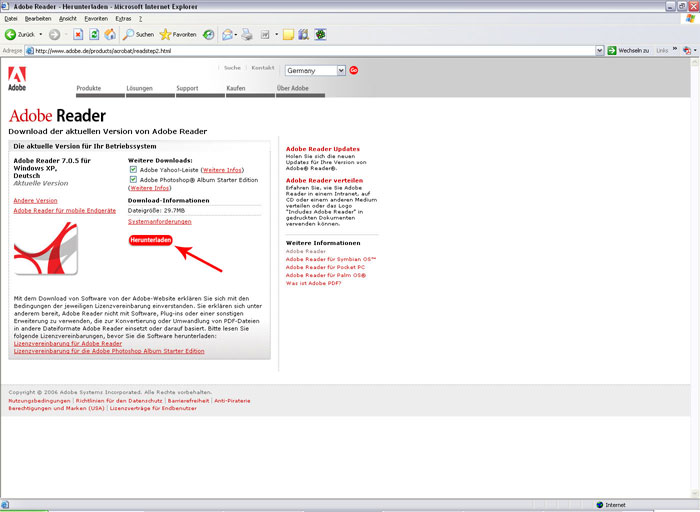
Task: Open the Nutzungsbedingungen footer link
Action: tap(39, 401)
